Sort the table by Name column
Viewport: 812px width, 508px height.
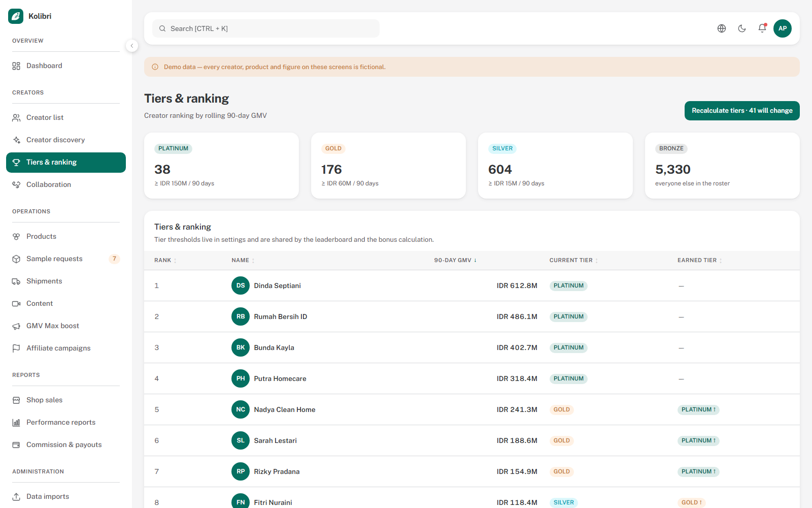(243, 260)
